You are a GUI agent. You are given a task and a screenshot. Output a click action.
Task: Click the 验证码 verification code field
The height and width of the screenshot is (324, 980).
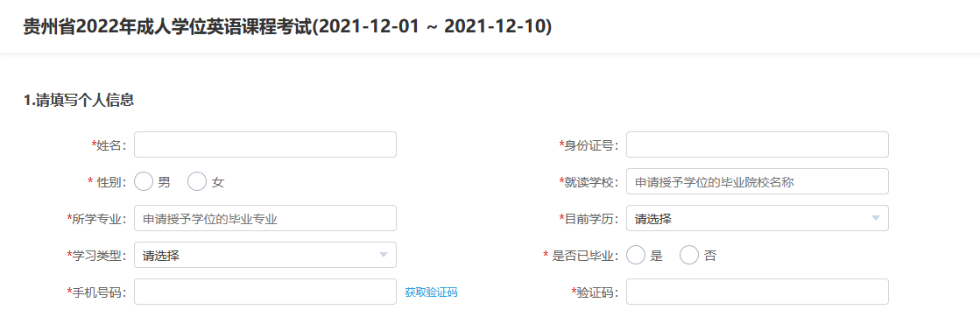click(757, 292)
